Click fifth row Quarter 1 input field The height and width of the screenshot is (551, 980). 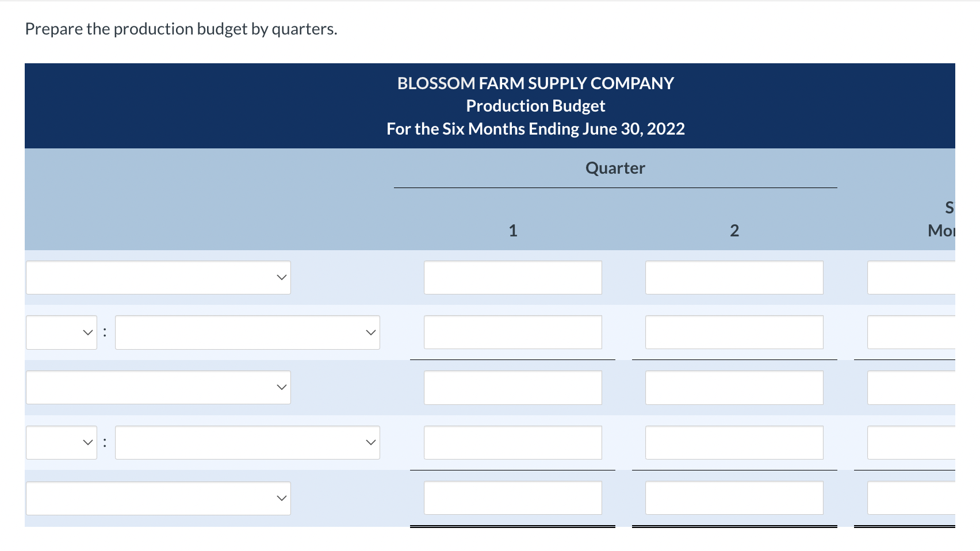coord(513,498)
